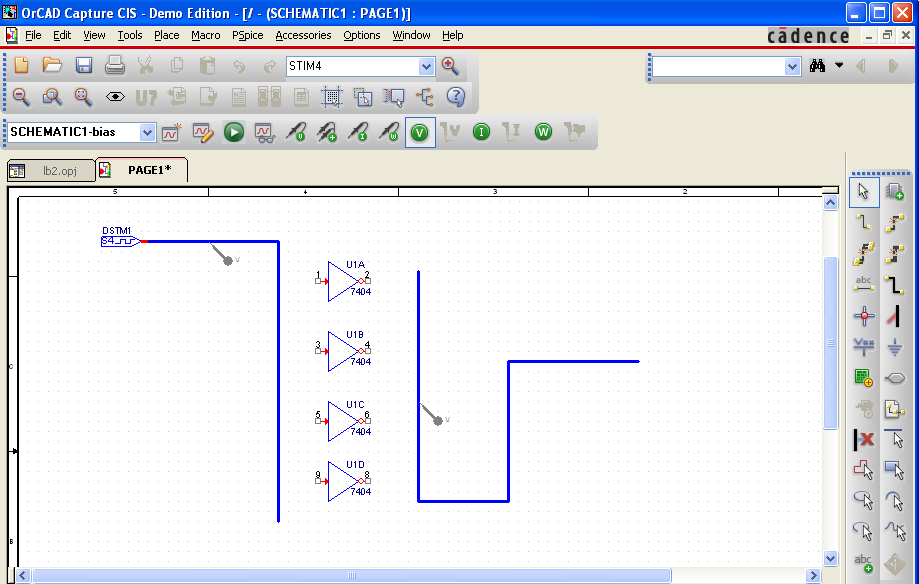Save the design with the floppy disk icon
Screen dimensions: 919x584
point(84,65)
